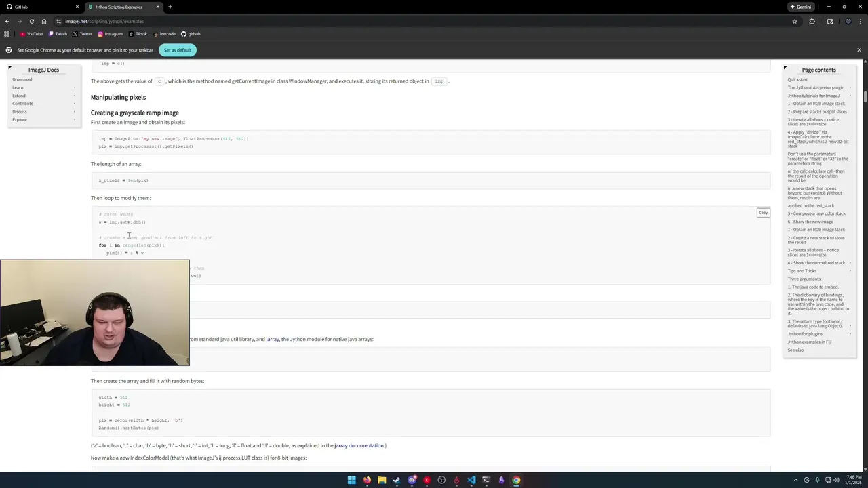Jump to Prepare stacks to split slices
The image size is (868, 488).
[817, 112]
